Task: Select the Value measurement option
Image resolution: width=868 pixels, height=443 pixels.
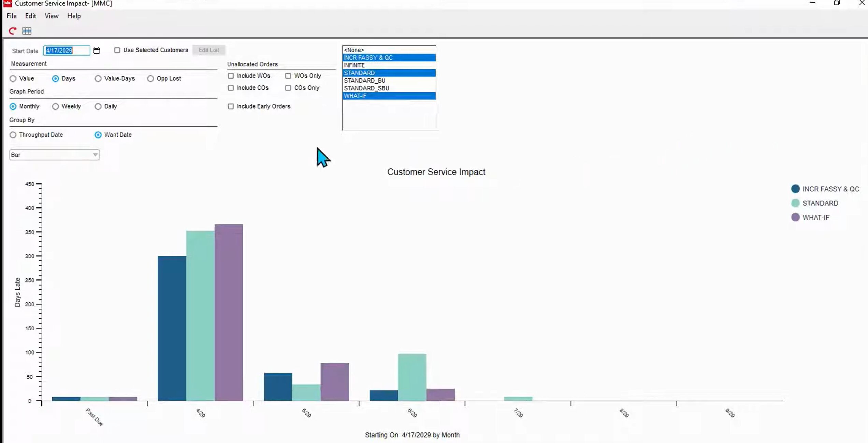Action: click(13, 78)
